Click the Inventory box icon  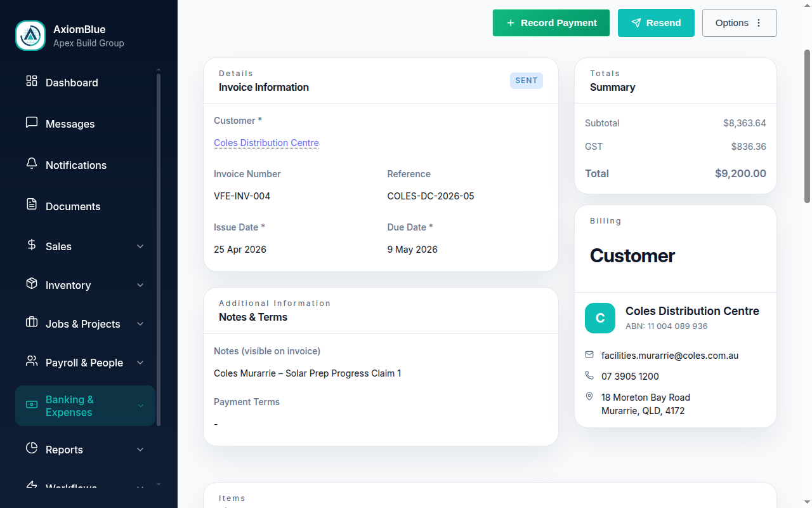point(32,283)
